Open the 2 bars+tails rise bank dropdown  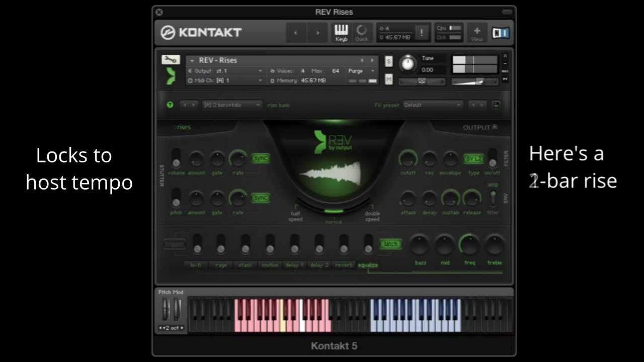(232, 105)
